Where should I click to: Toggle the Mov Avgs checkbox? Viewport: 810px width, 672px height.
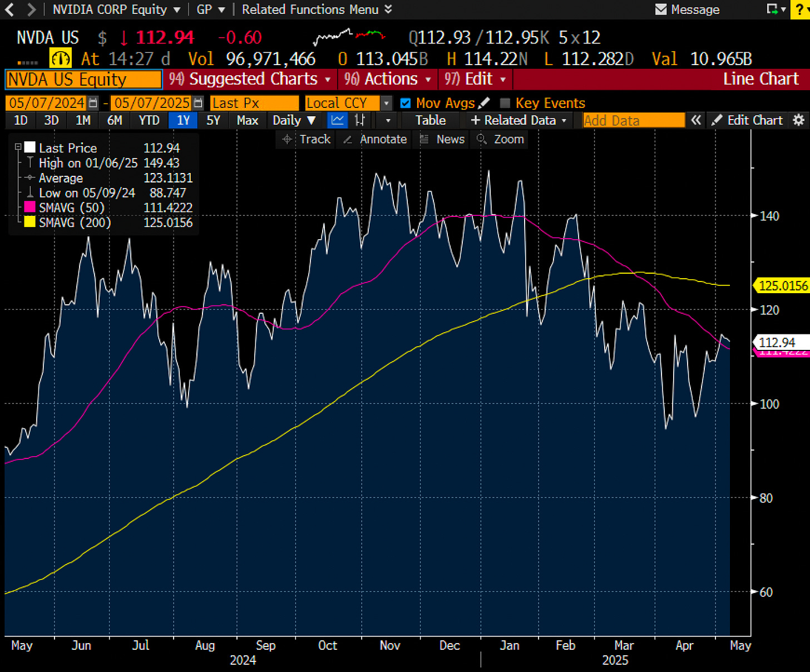tap(406, 103)
